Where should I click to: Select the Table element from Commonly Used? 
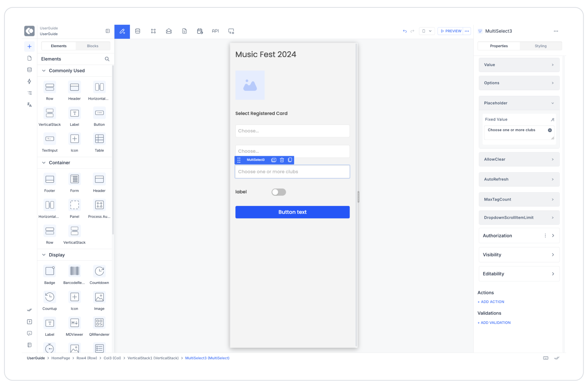click(99, 139)
